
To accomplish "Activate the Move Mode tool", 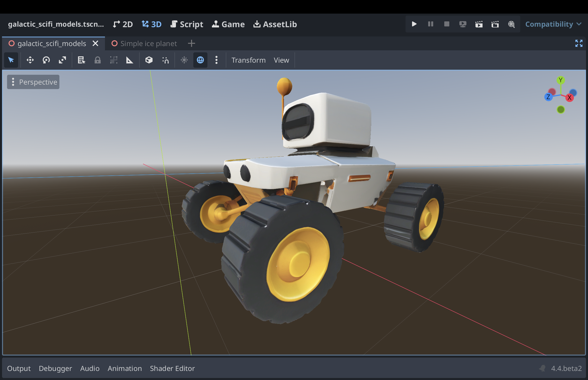I will tap(30, 60).
